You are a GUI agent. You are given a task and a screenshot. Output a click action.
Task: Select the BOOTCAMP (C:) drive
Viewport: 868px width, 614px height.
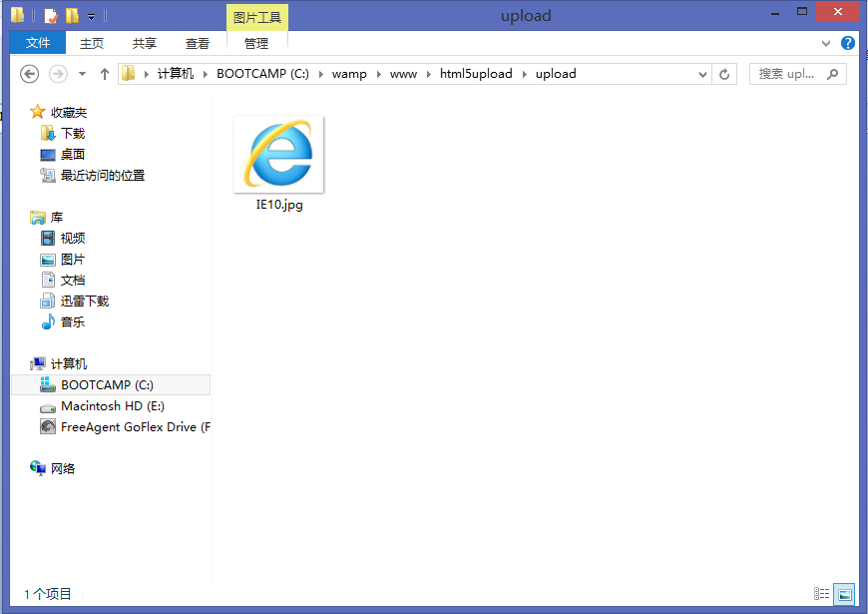(111, 385)
